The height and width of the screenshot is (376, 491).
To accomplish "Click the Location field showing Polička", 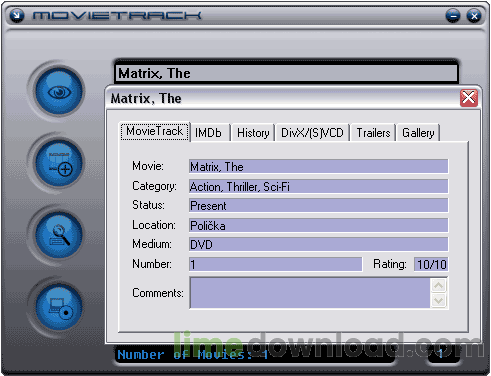I will pos(318,225).
